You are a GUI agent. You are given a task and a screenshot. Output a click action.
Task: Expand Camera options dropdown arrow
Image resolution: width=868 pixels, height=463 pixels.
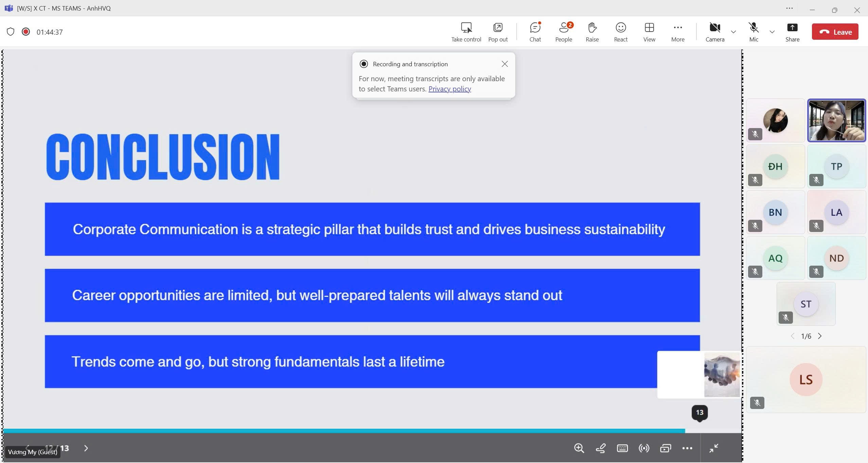click(x=733, y=32)
